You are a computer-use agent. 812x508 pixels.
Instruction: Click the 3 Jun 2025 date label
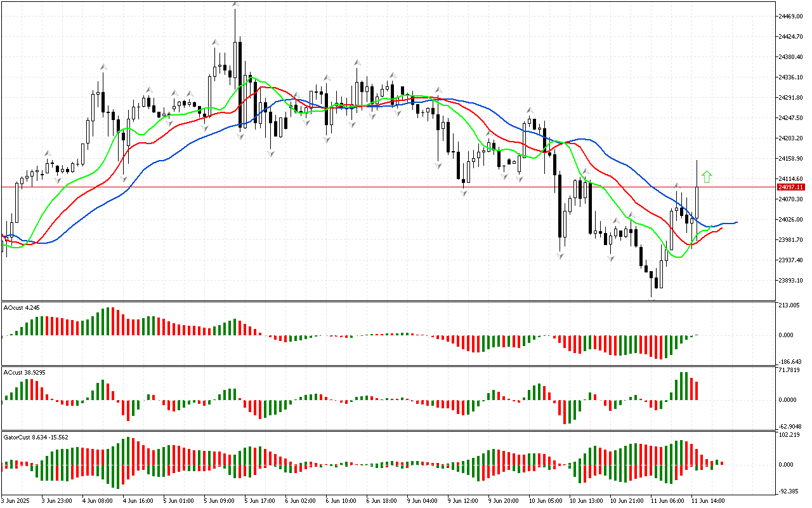(16, 500)
